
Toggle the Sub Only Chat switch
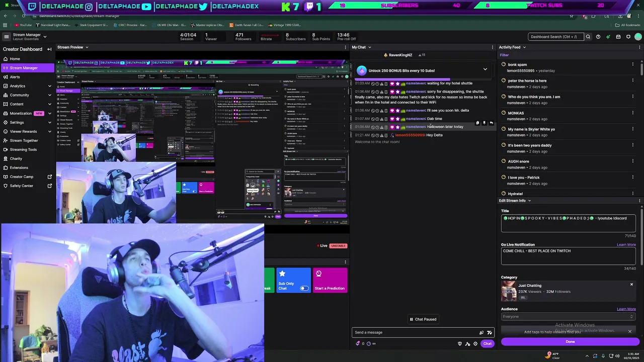[304, 288]
